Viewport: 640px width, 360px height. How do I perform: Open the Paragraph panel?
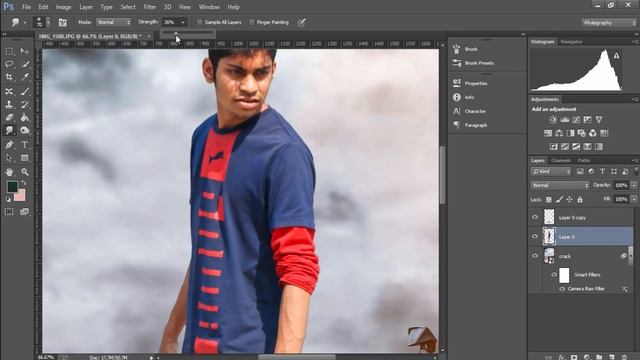tap(470, 125)
